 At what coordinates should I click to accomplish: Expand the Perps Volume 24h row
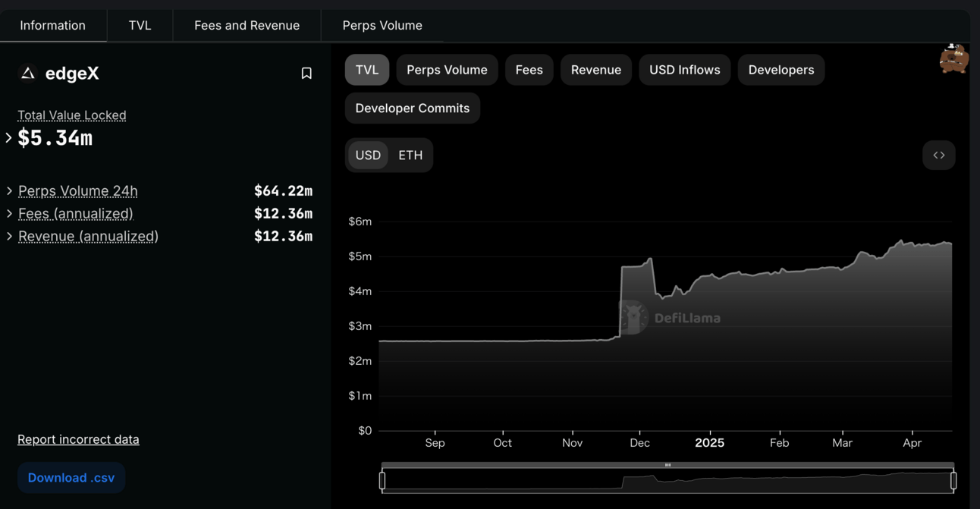[9, 190]
